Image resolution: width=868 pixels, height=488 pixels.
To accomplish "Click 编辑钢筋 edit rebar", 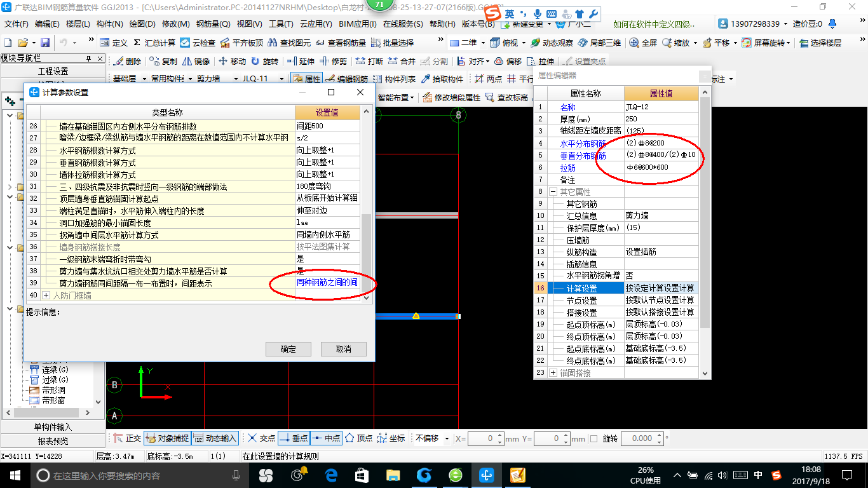I will click(346, 79).
